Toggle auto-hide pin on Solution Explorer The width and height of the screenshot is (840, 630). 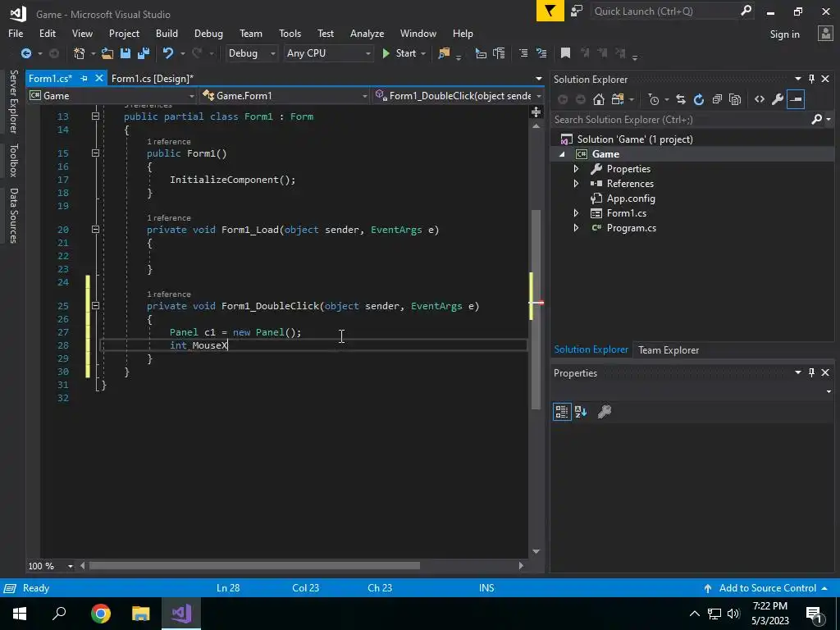click(x=811, y=79)
